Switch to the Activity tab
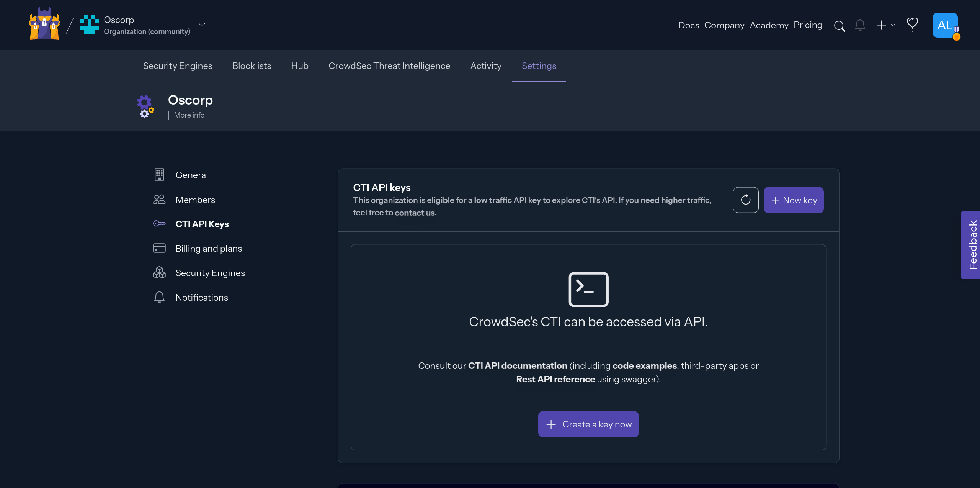Viewport: 980px width, 488px height. 485,66
